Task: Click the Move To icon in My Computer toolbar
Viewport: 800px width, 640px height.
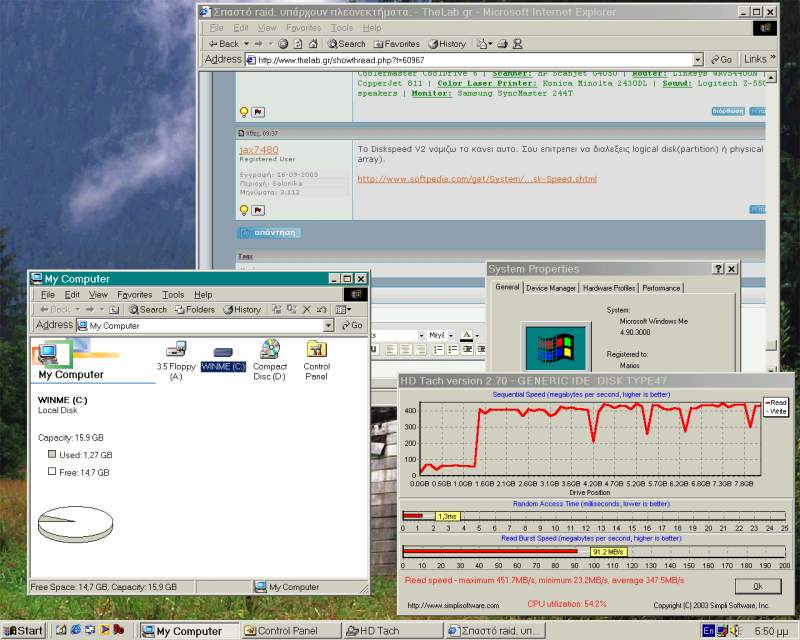Action: pos(277,309)
